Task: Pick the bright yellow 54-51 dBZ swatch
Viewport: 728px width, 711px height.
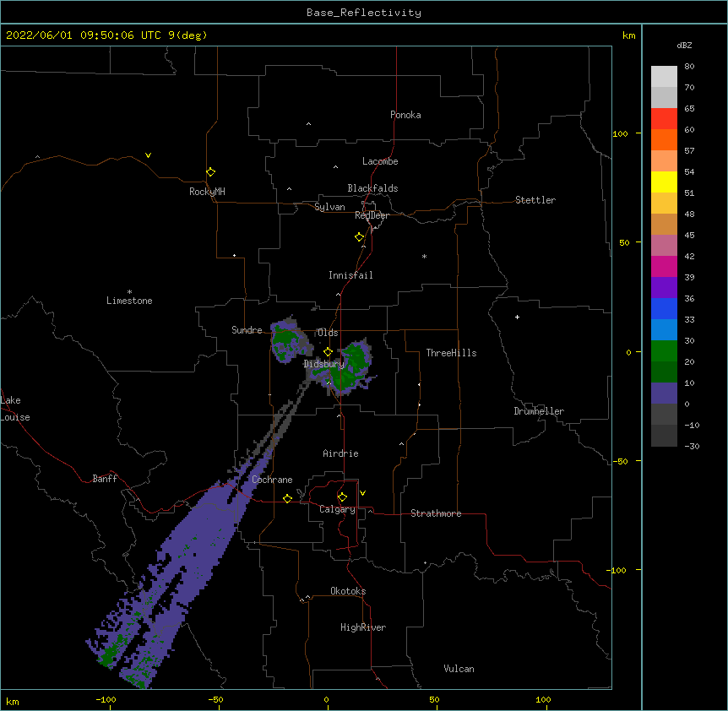Action: pos(664,182)
